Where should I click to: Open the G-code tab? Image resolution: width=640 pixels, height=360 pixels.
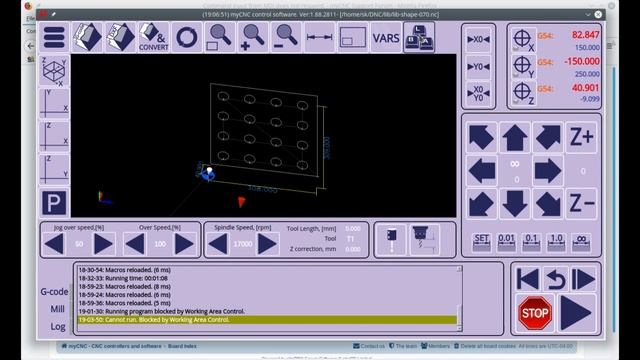[x=54, y=292]
